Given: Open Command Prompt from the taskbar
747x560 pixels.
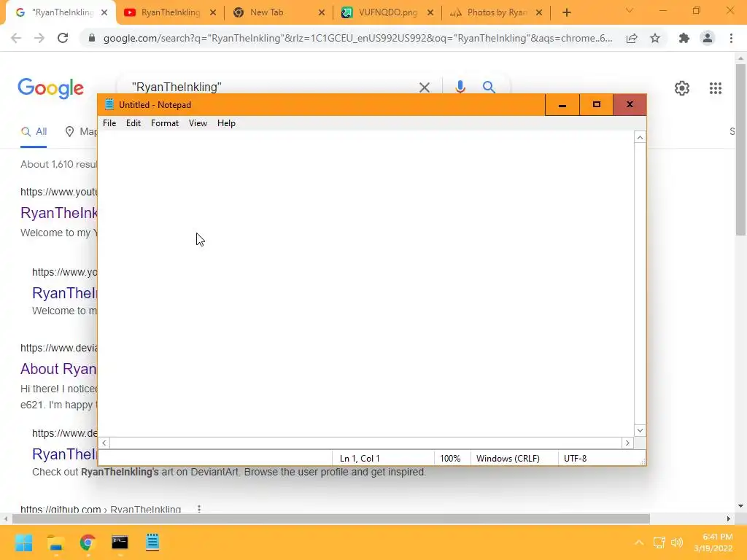Looking at the screenshot, I should pyautogui.click(x=120, y=542).
